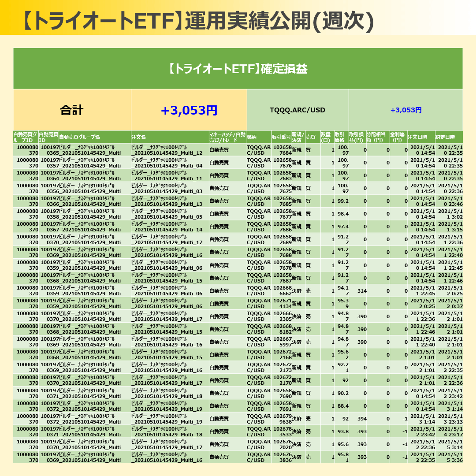Select the 数量(口) column header
Image resolution: width=476 pixels, height=476 pixels.
[325, 137]
